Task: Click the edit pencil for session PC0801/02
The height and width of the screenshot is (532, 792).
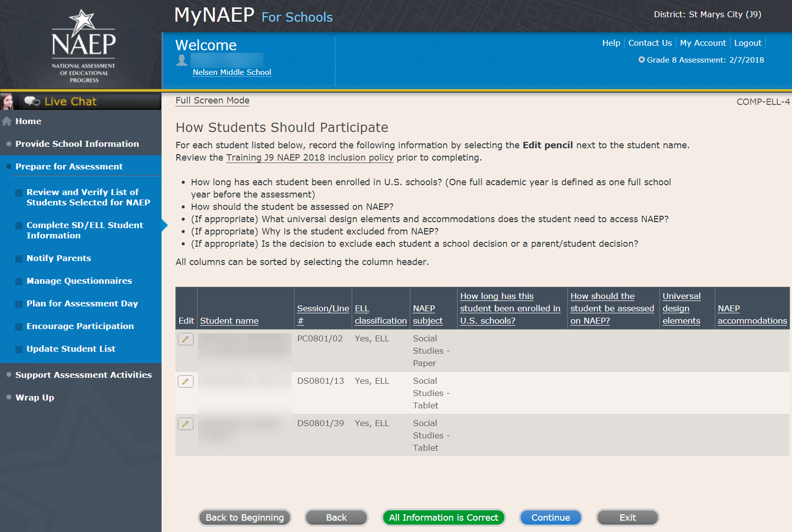Action: click(186, 339)
